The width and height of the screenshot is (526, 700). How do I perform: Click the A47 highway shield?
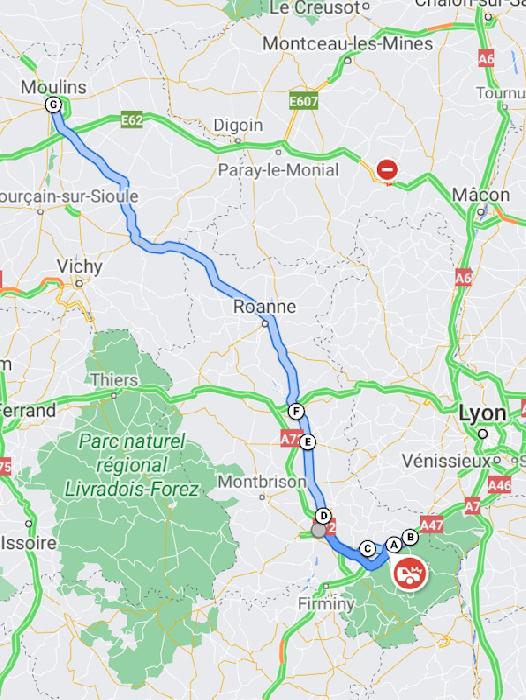431,525
